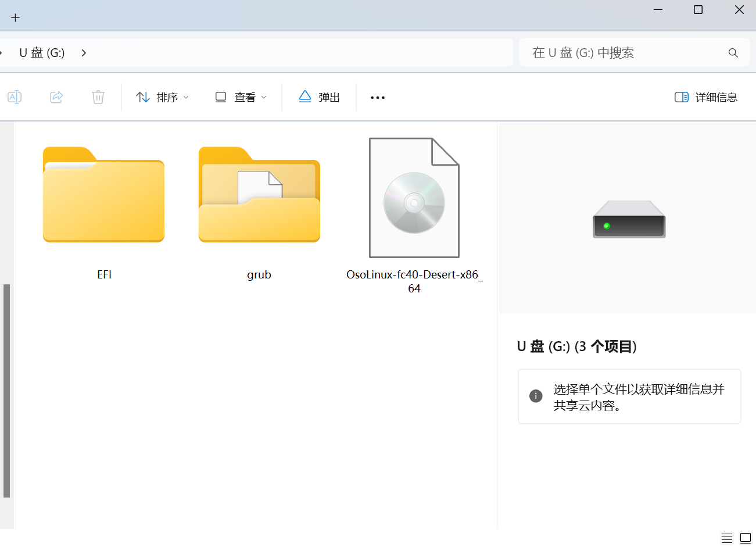Click the info icon in the details pane
Viewport: 756px width, 547px height.
point(535,396)
